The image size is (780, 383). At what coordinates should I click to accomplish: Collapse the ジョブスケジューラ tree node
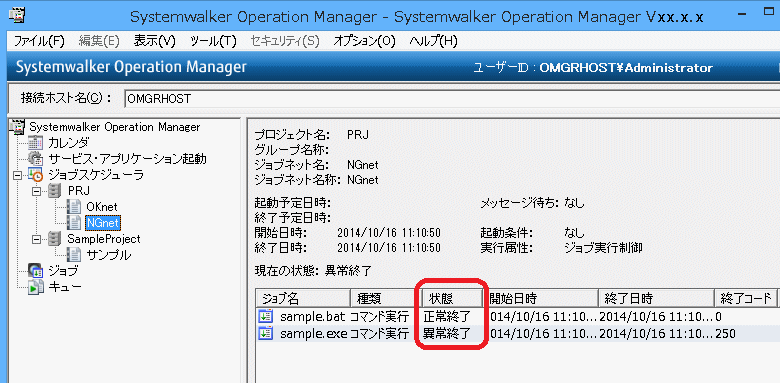pos(18,175)
